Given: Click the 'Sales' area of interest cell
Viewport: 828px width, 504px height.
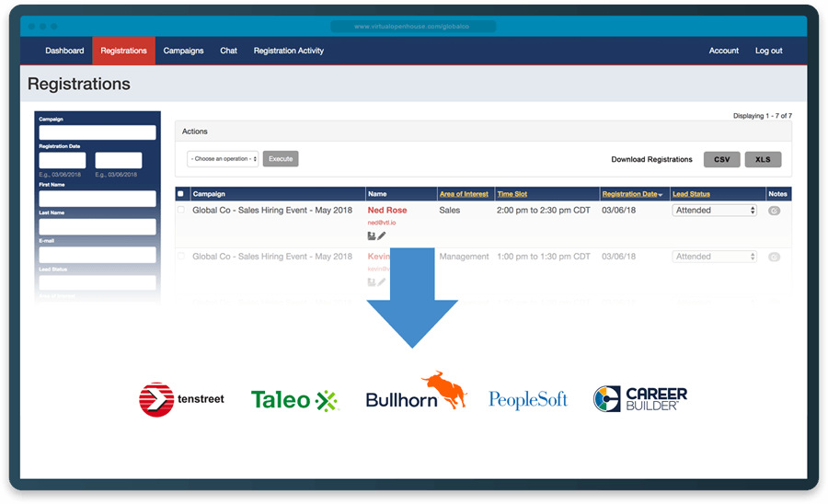Looking at the screenshot, I should (x=449, y=210).
